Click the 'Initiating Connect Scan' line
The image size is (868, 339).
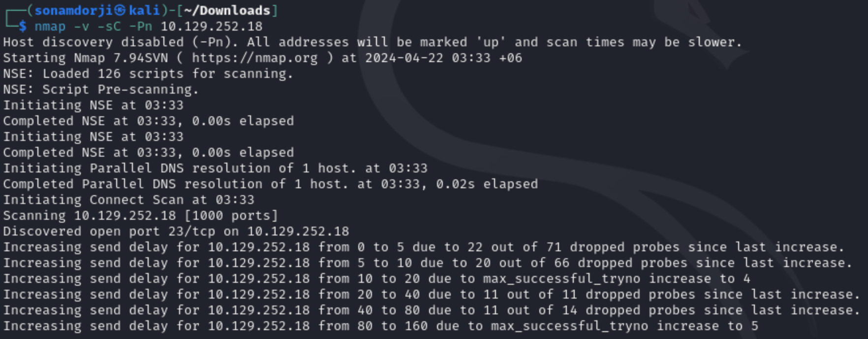[x=128, y=200]
